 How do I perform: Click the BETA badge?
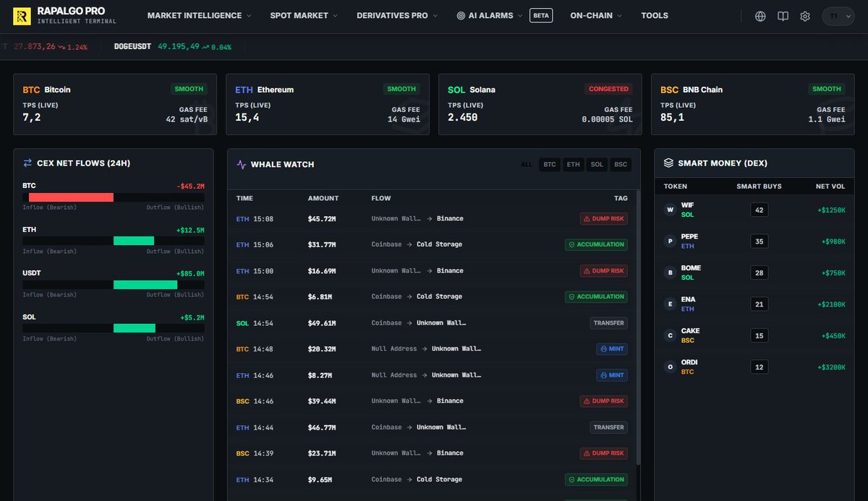541,16
